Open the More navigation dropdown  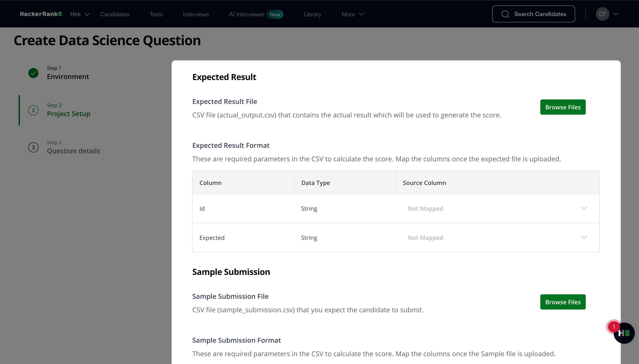[x=352, y=14]
